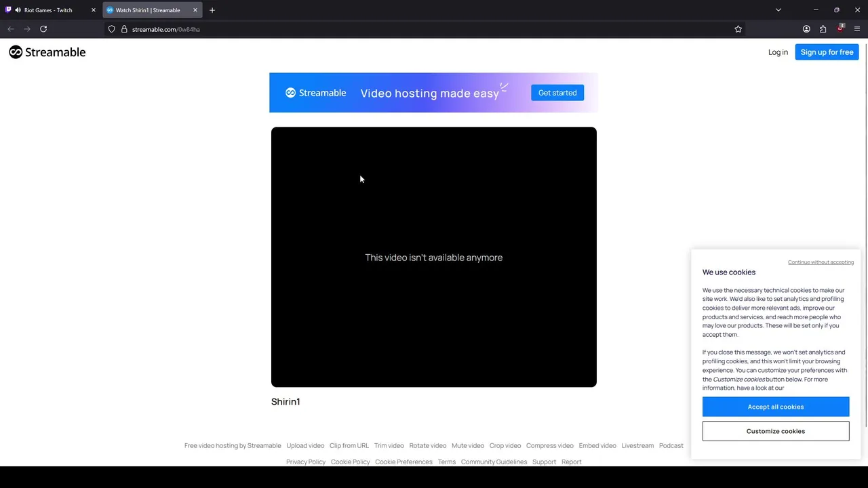The height and width of the screenshot is (488, 868).
Task: Close the Watch Shirin1 Streamable tab
Action: [195, 10]
